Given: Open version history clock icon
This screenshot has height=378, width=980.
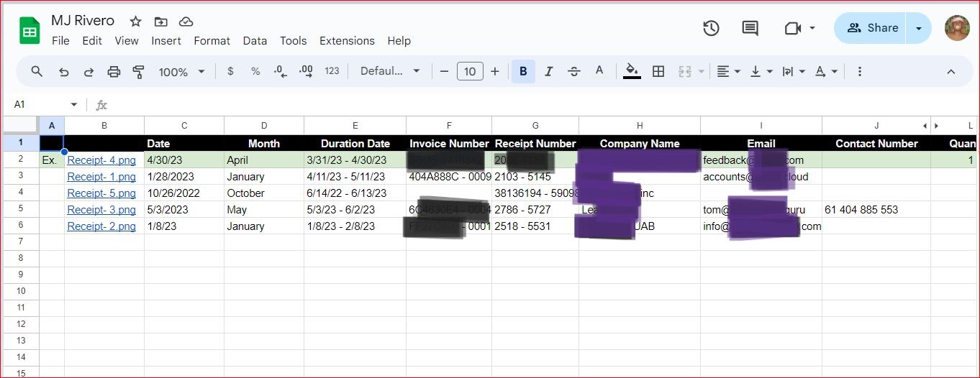Looking at the screenshot, I should [711, 28].
